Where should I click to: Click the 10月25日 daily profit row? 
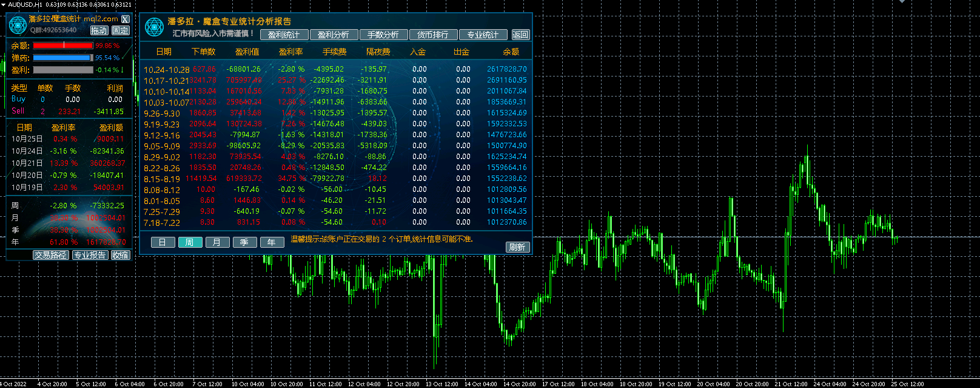click(67, 139)
